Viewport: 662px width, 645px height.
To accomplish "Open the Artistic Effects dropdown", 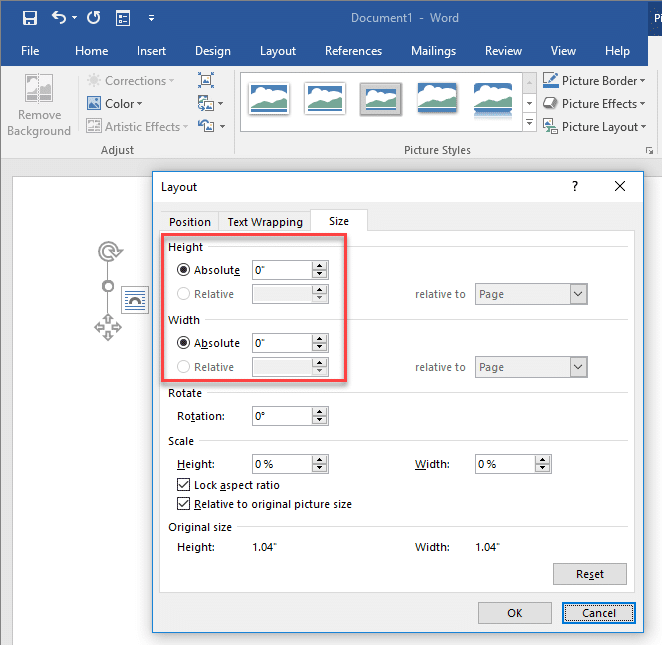I will (x=137, y=127).
